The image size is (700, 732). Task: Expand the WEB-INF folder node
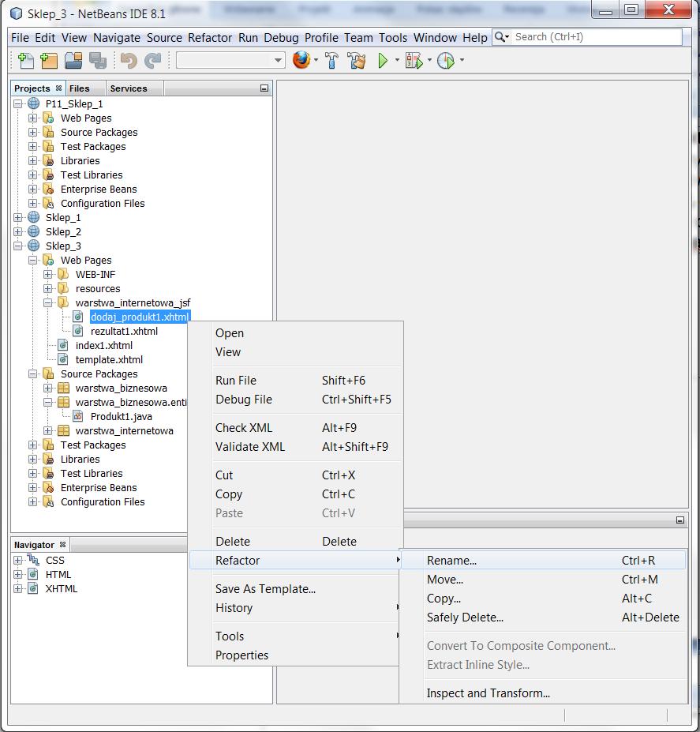(47, 275)
